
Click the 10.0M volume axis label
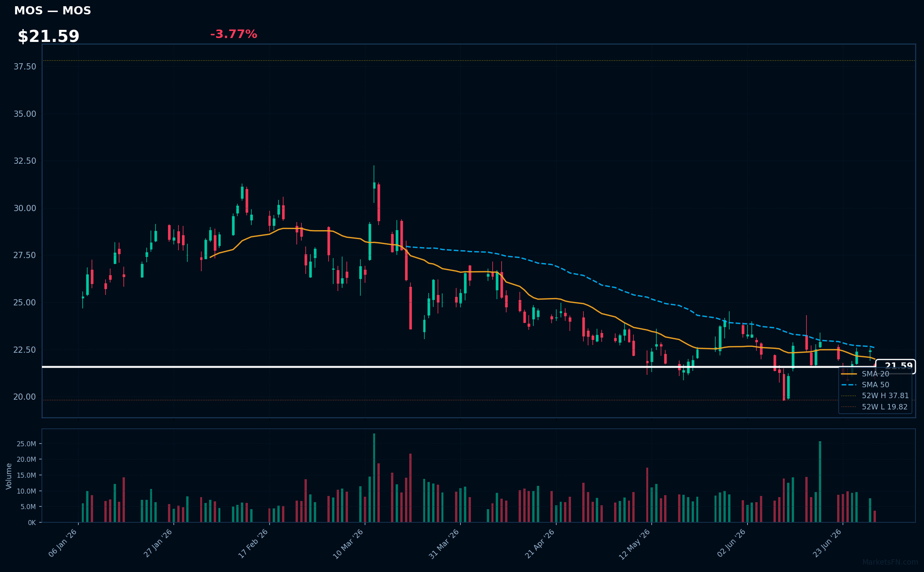tap(26, 491)
